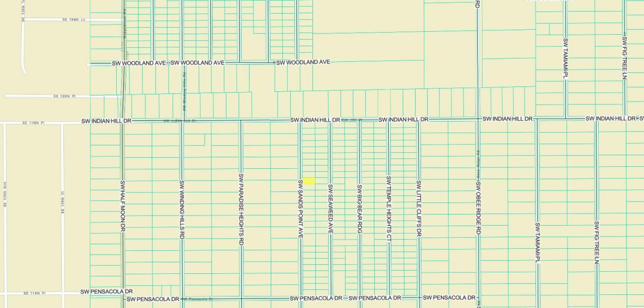Click the SE 119th Ct street label
The height and width of the screenshot is (308, 644).
click(63, 202)
